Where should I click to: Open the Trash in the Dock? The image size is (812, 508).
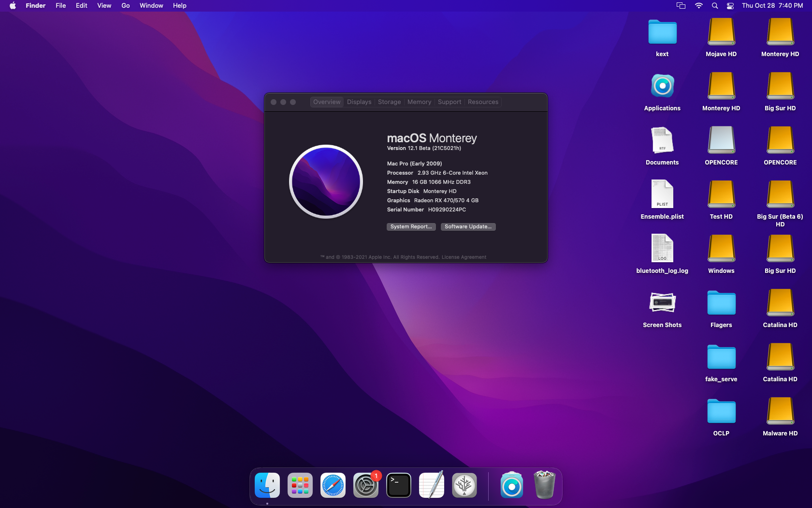[x=545, y=485]
